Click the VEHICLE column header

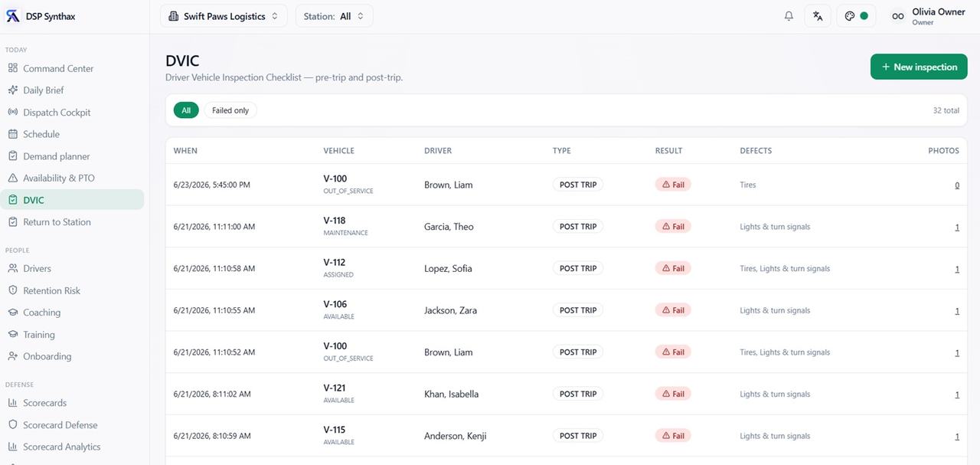pos(339,151)
